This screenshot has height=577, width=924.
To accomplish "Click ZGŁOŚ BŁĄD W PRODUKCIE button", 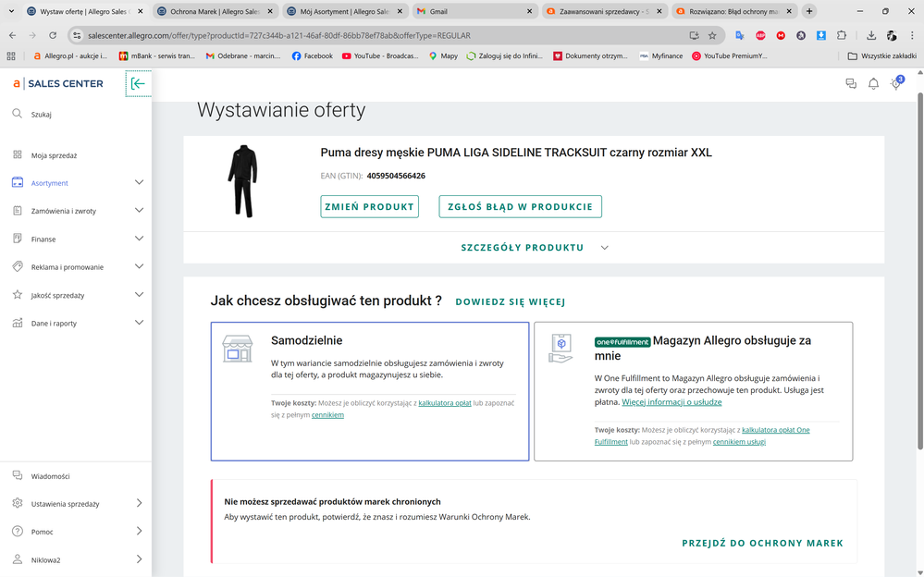I will point(521,207).
